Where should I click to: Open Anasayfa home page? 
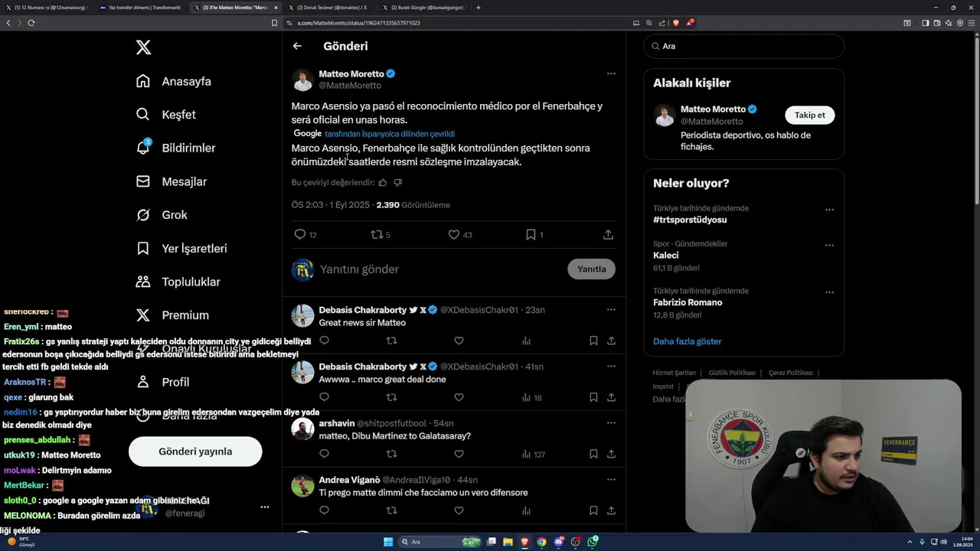click(174, 81)
